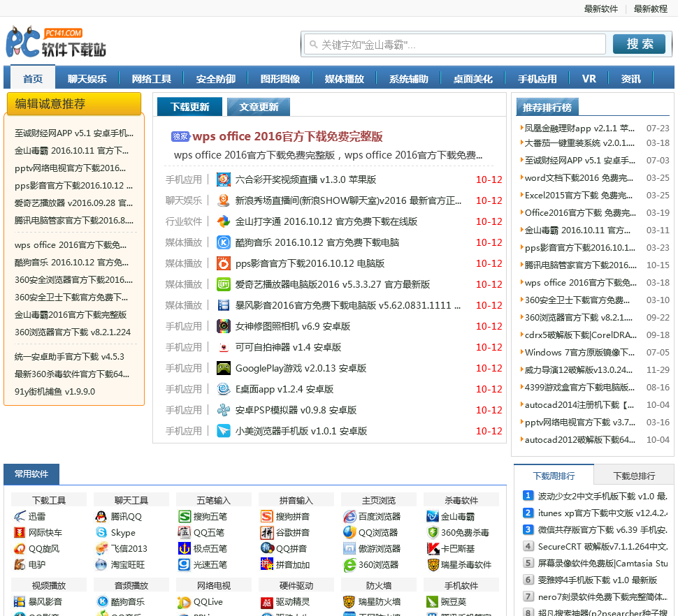Image resolution: width=678 pixels, height=616 pixels.
Task: Open 91y街机捕鱼 v1.9.9.0 link
Action: tap(55, 391)
